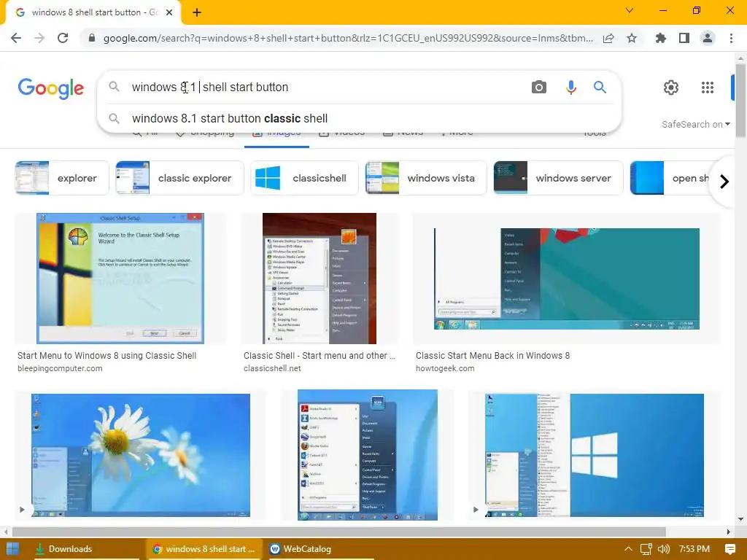Click the network tray icon
Viewport: 747px width, 560px height.
(646, 549)
